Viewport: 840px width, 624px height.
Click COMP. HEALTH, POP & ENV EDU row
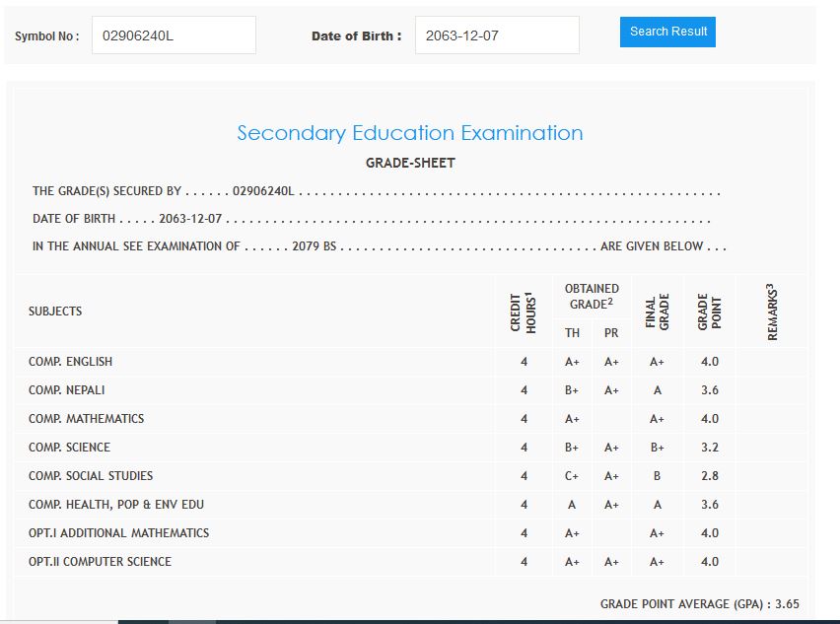116,505
